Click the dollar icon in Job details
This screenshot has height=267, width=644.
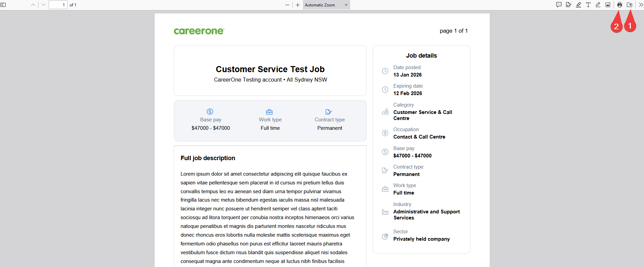pyautogui.click(x=385, y=152)
